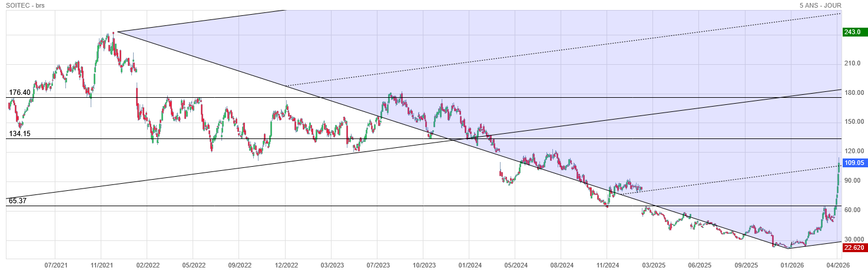The image size is (868, 271).
Task: Click the 06/2025 date axis label
Action: (x=699, y=265)
